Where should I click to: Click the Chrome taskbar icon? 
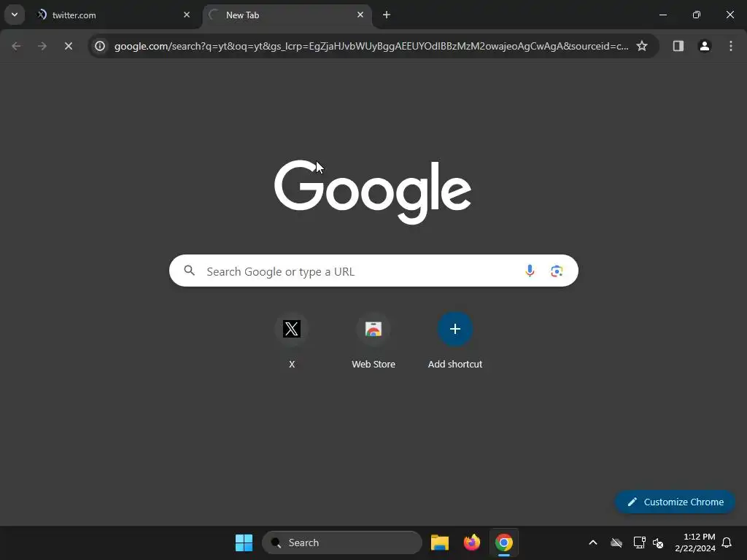click(x=504, y=542)
